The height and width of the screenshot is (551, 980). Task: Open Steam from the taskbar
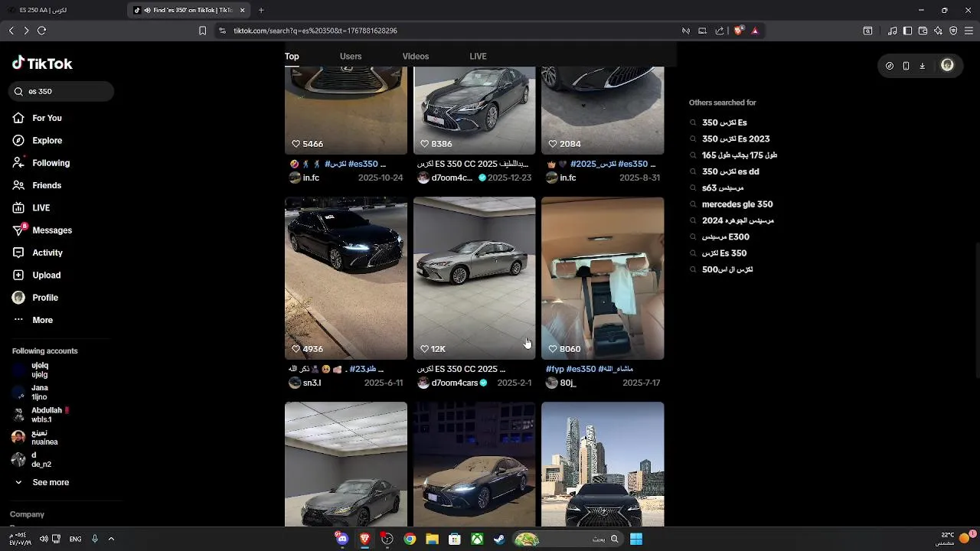(x=499, y=539)
